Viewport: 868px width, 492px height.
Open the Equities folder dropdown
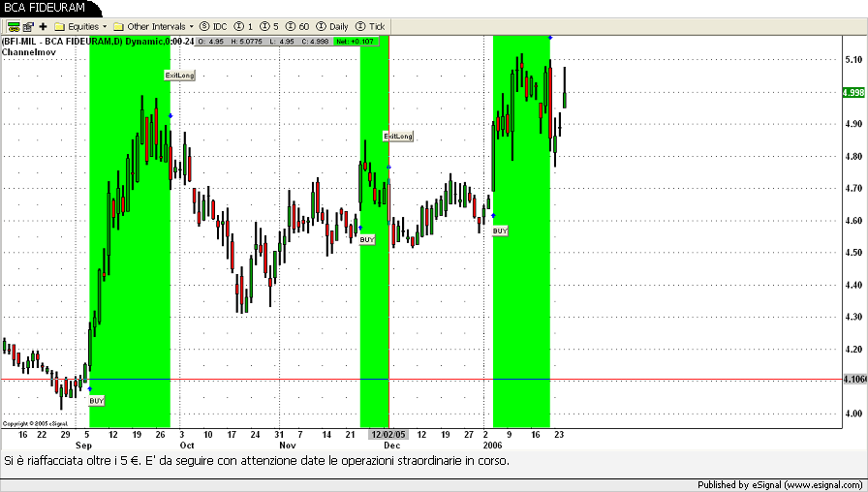click(80, 26)
